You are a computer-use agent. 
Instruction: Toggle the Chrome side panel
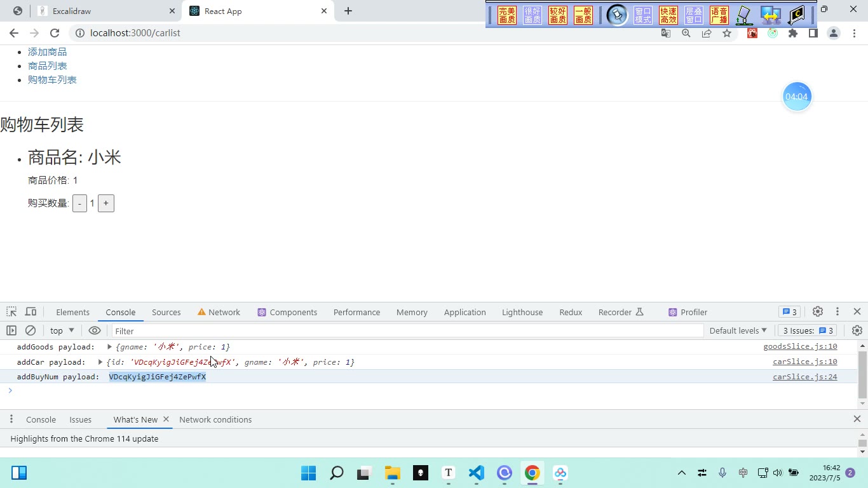[813, 34]
